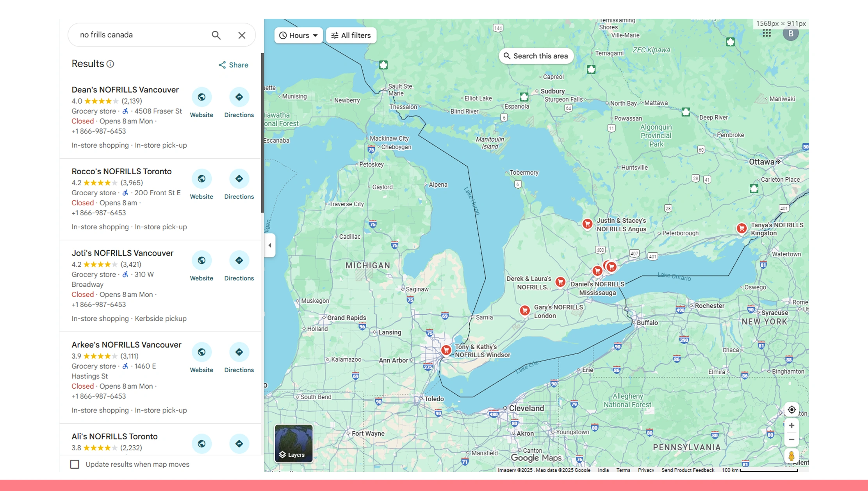Image resolution: width=868 pixels, height=491 pixels.
Task: Open the Hours filter dropdown
Action: [298, 35]
